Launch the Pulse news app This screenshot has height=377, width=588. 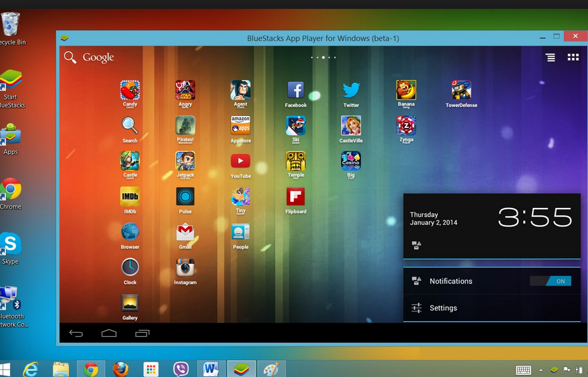point(185,196)
